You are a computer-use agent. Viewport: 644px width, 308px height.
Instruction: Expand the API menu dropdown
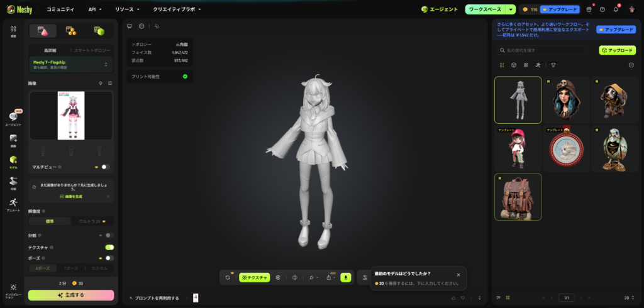tap(95, 9)
